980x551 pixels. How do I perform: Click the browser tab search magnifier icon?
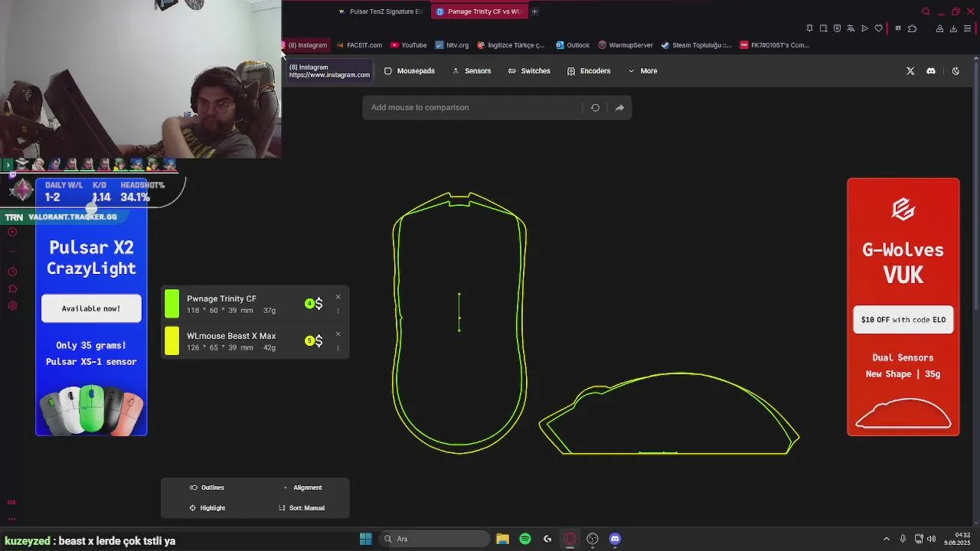(x=926, y=11)
